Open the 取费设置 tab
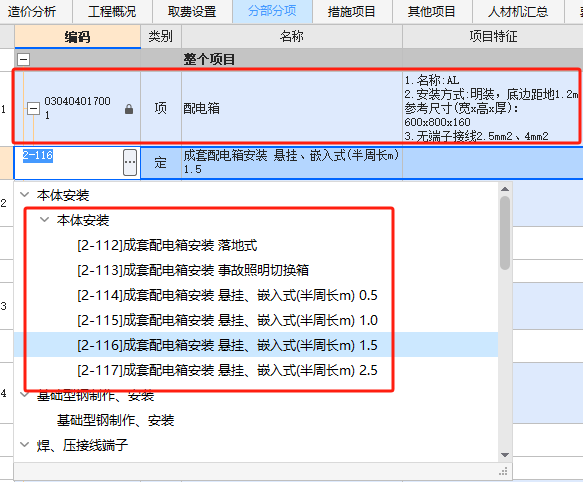 192,11
